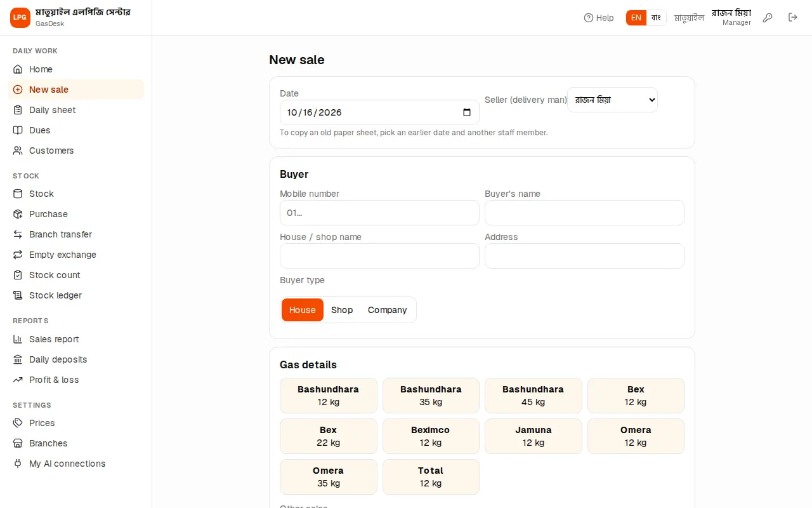Open Daily deposits page
Screen dimensions: 812x508
coord(76,359)
